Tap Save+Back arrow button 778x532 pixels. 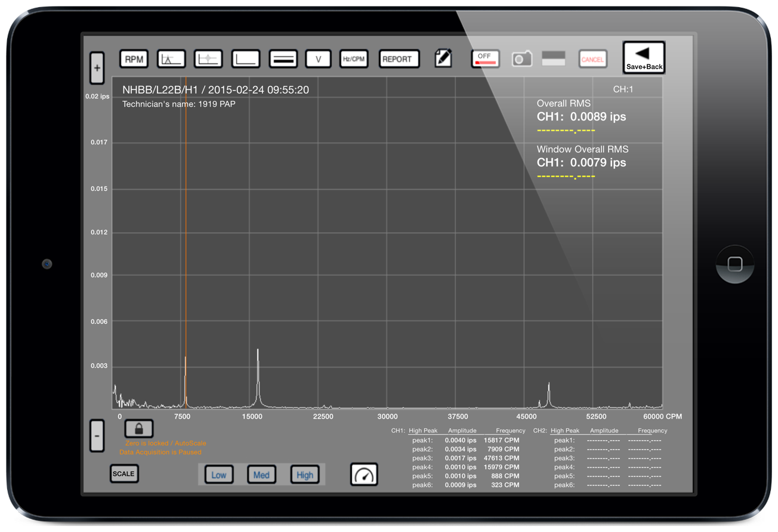(x=644, y=58)
